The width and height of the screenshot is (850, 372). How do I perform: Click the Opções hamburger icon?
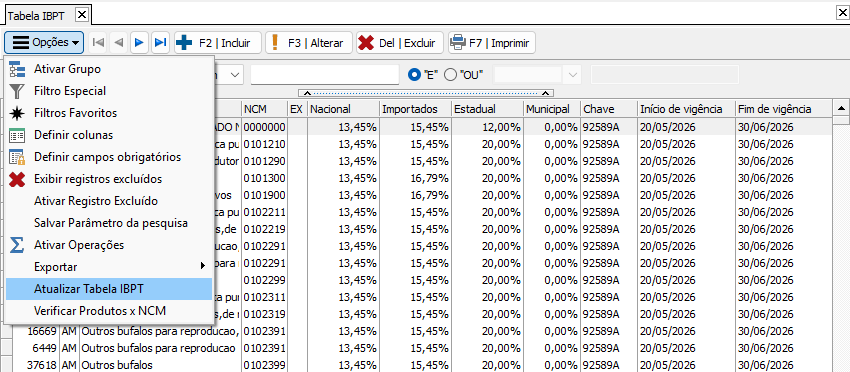coord(21,42)
